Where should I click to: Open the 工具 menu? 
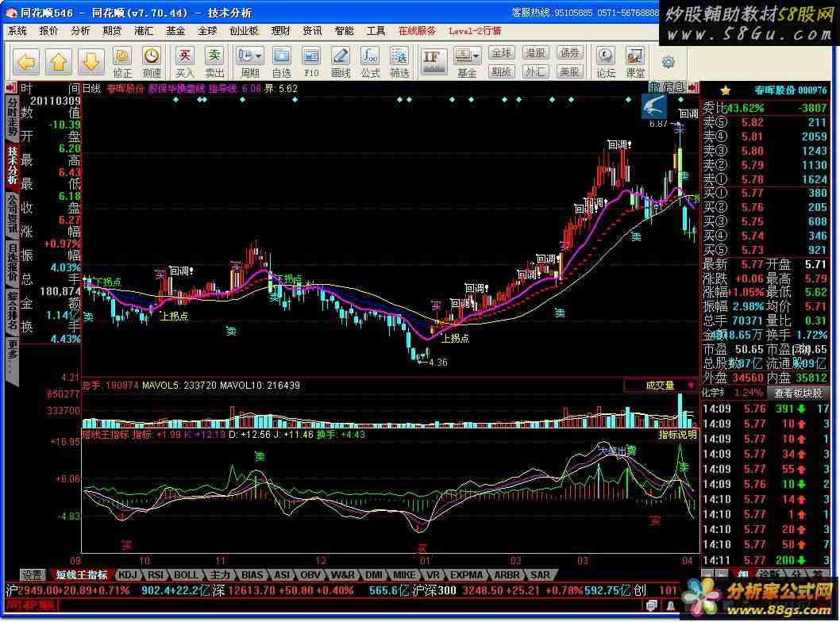tap(376, 31)
